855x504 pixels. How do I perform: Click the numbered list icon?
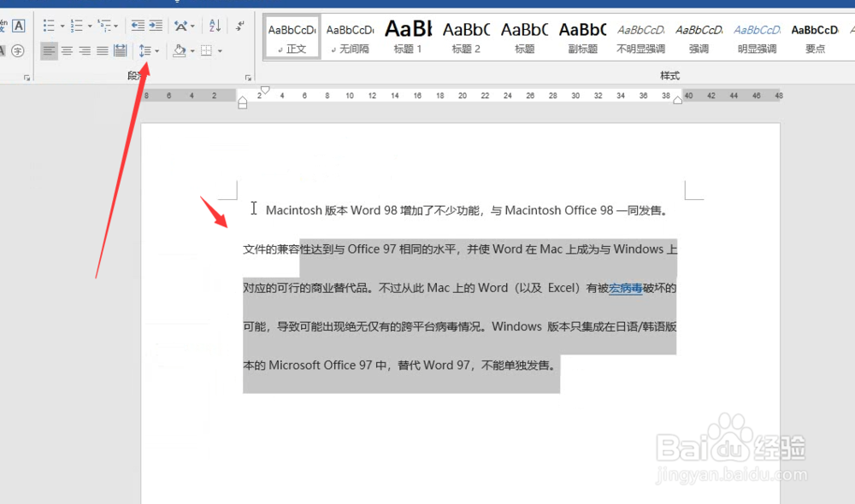pyautogui.click(x=76, y=26)
